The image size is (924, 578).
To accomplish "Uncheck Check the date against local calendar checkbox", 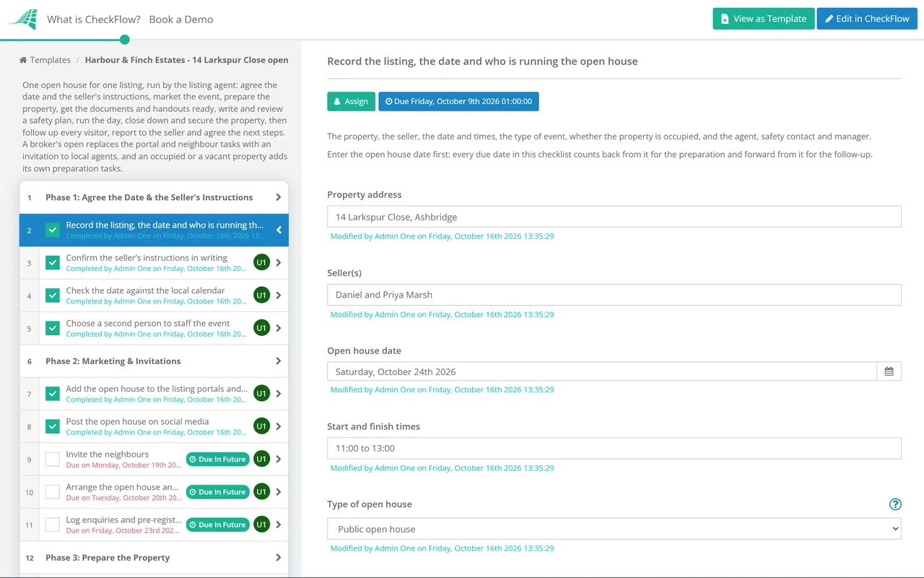I will pos(53,295).
